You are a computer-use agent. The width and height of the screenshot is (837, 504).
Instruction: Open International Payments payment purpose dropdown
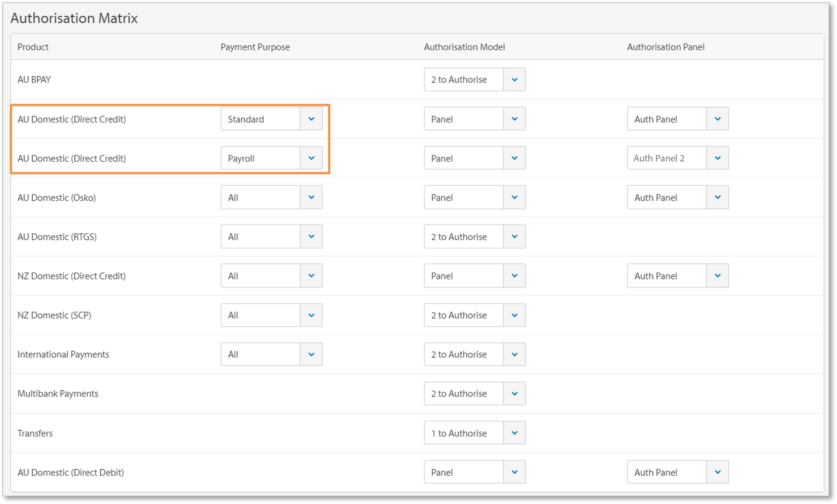point(311,354)
